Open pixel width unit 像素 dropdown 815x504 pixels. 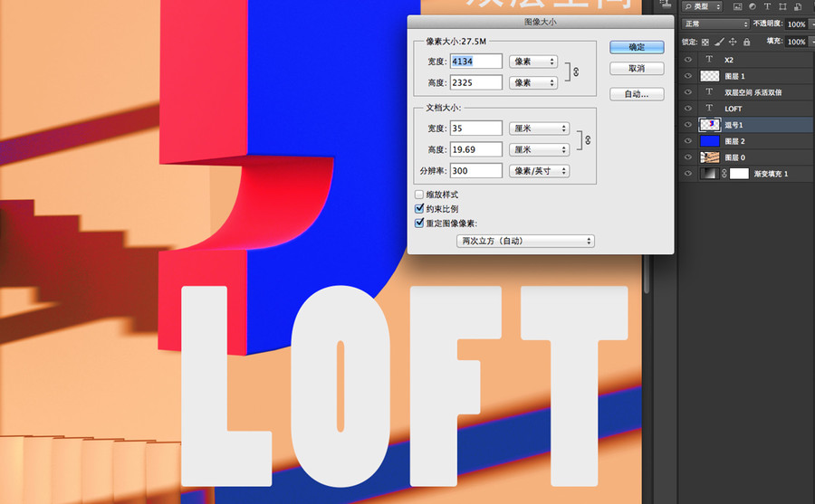click(533, 62)
